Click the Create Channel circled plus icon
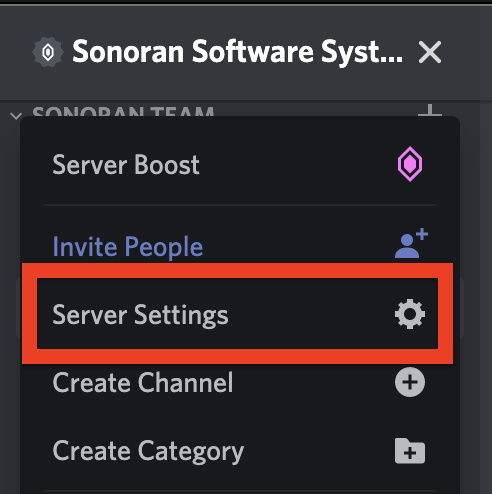 (410, 382)
